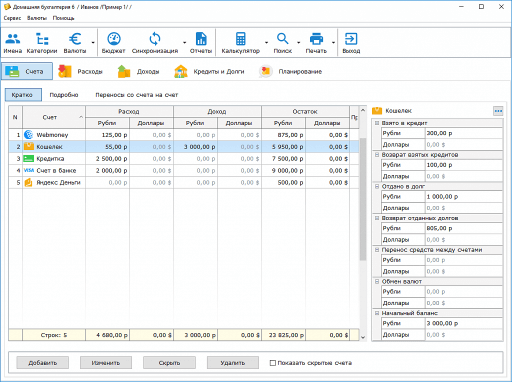This screenshot has width=512, height=382.
Task: Open Переносы со счета на счет tab
Action: [137, 95]
